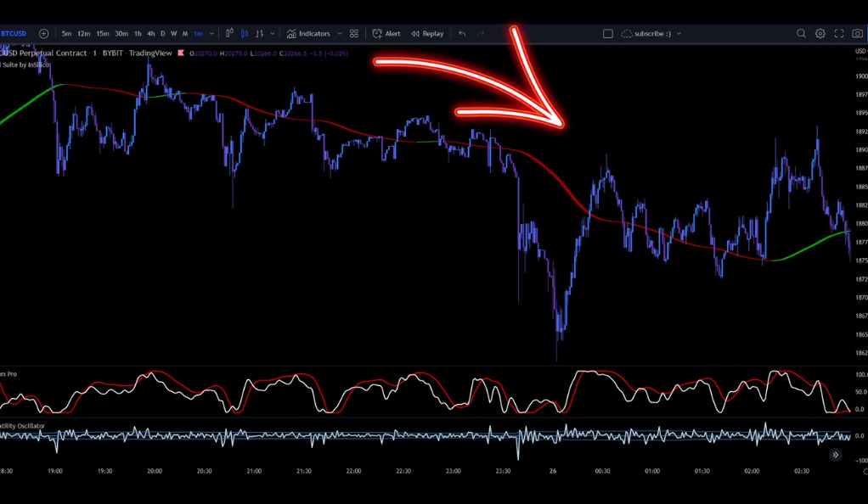Jump to latest bar double-arrow button

(836, 455)
